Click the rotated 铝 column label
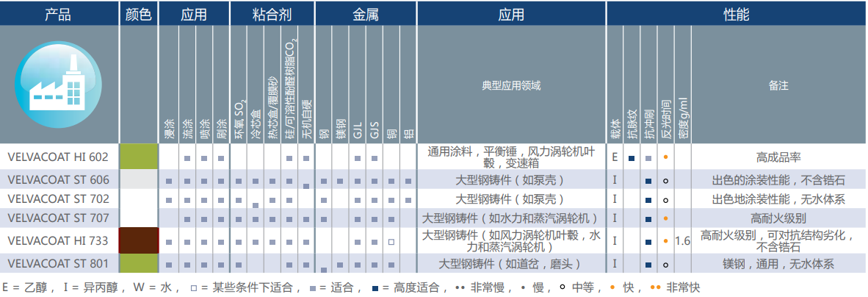Screen dimensions: 868x297 [x=408, y=134]
